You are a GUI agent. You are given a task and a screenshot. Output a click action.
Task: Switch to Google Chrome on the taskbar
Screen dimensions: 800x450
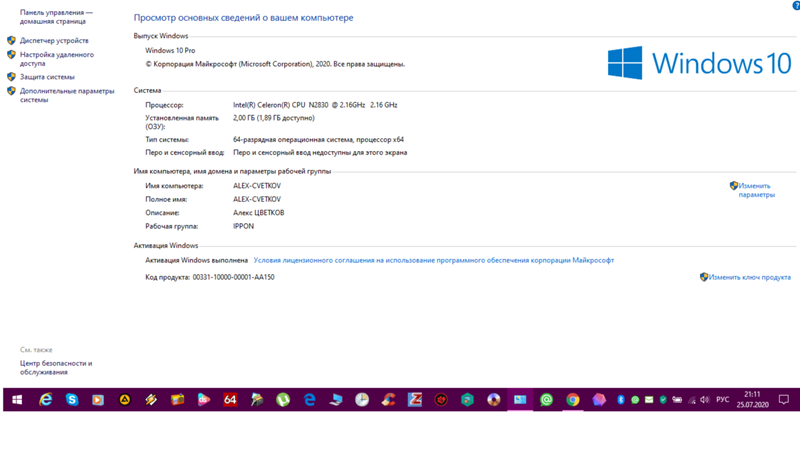[573, 400]
